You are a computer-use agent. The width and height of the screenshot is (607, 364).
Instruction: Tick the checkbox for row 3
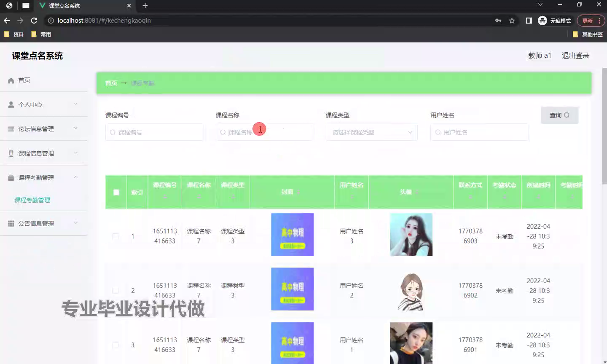115,345
